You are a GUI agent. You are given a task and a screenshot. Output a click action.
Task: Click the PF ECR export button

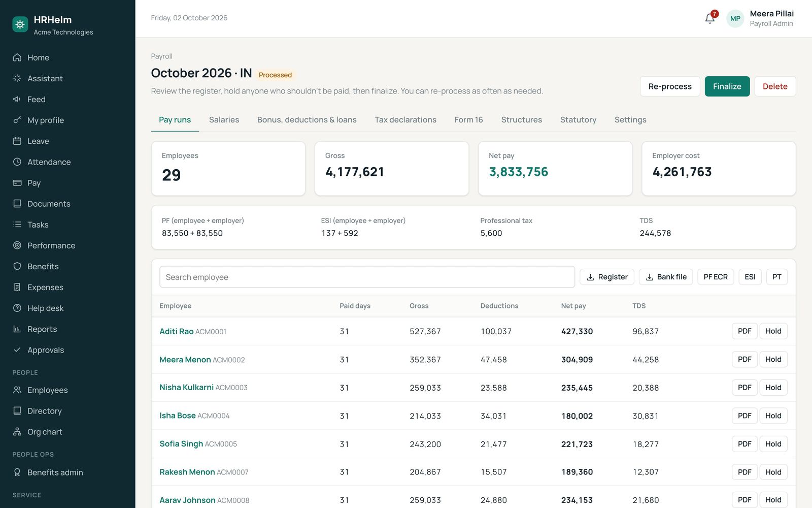(x=716, y=277)
